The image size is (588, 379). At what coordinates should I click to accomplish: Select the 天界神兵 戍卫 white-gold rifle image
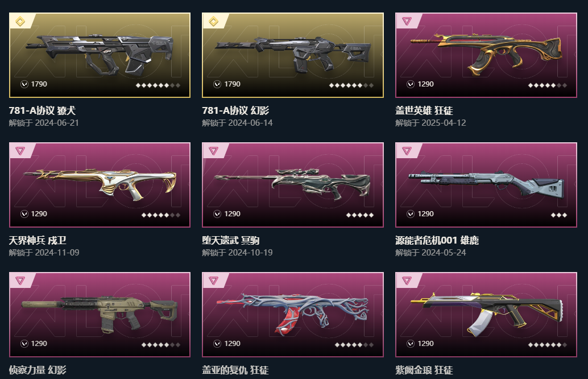(x=100, y=184)
